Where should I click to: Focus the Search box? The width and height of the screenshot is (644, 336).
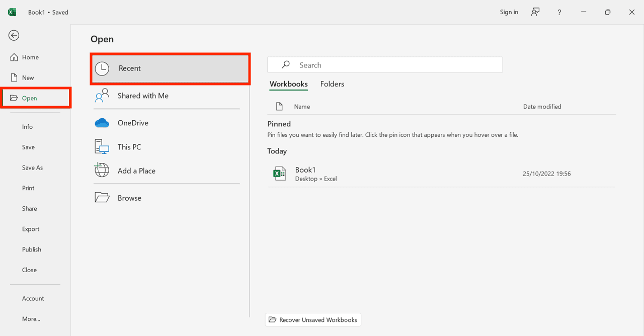pyautogui.click(x=385, y=65)
